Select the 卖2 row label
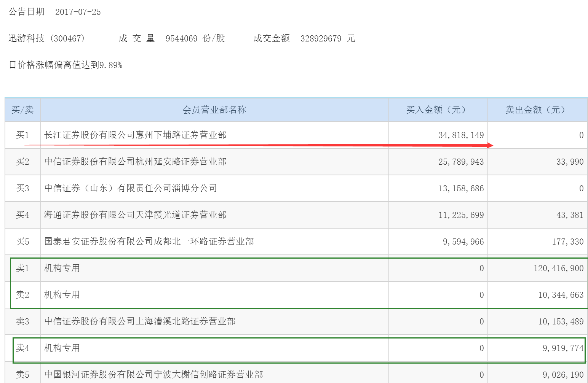The height and width of the screenshot is (383, 588). click(x=23, y=295)
